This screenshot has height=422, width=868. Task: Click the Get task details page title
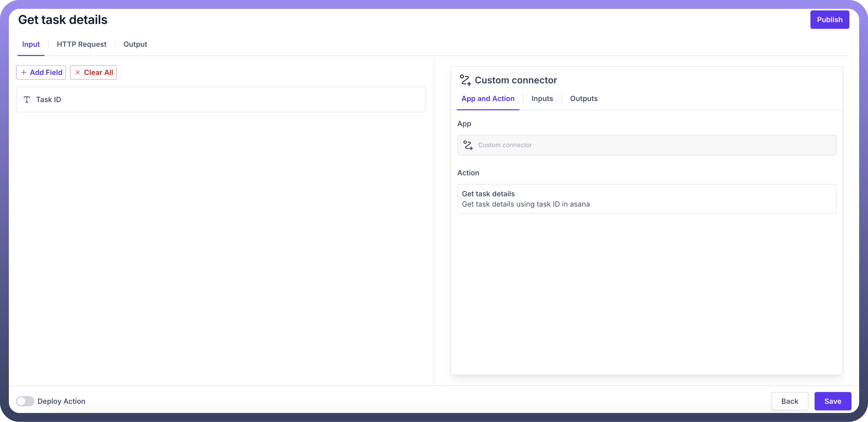click(63, 19)
